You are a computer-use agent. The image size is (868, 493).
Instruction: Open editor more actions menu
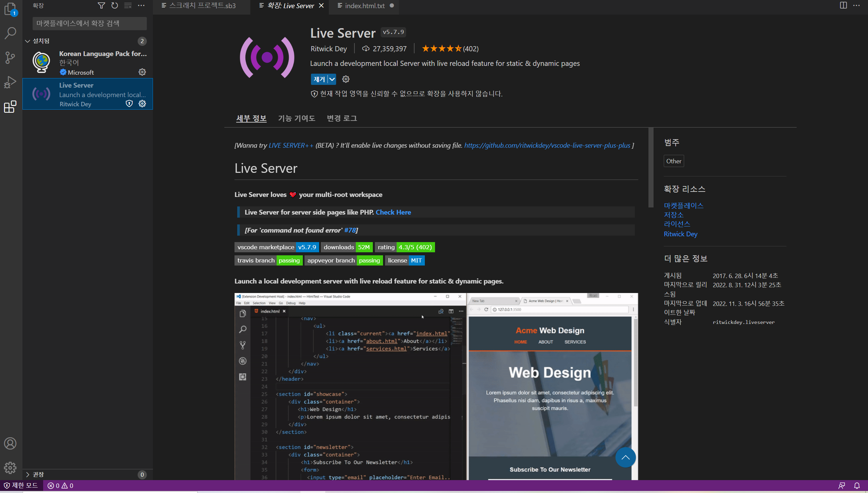tap(856, 5)
